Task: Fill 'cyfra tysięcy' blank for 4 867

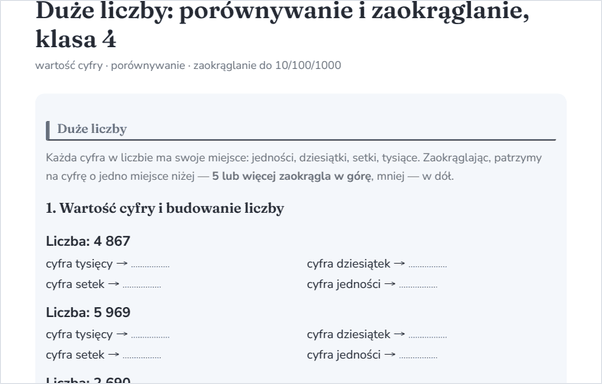Action: (x=150, y=264)
